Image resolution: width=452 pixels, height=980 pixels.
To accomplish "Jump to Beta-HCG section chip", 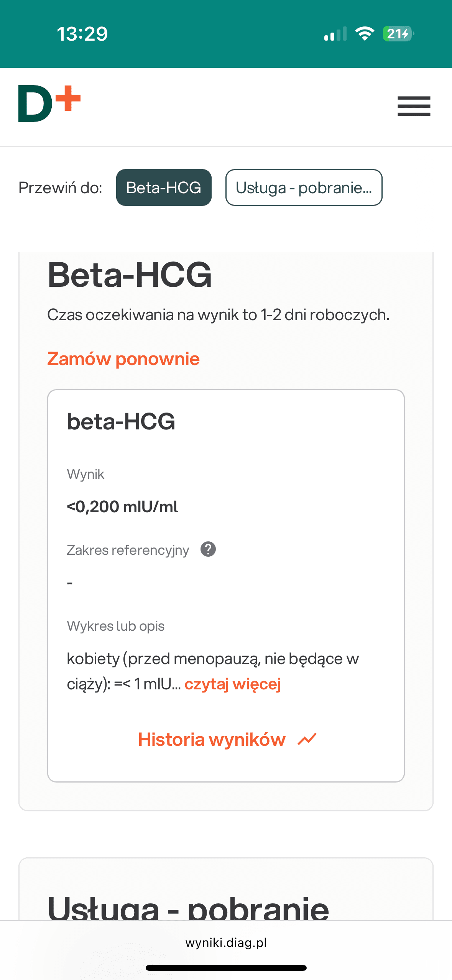I will [164, 187].
